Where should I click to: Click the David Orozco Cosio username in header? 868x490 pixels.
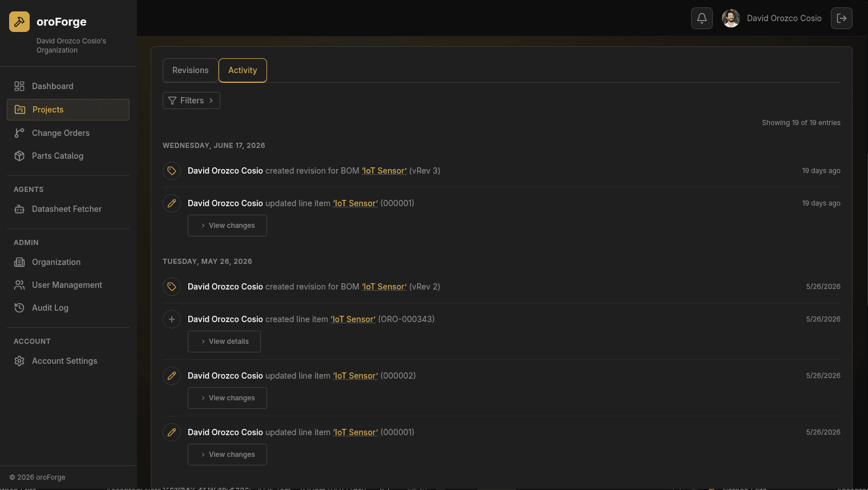tap(784, 18)
